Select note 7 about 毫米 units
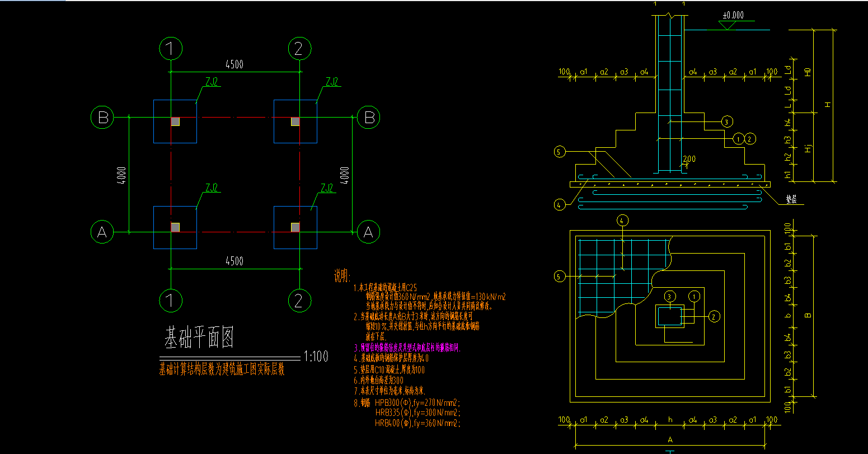 (x=390, y=391)
